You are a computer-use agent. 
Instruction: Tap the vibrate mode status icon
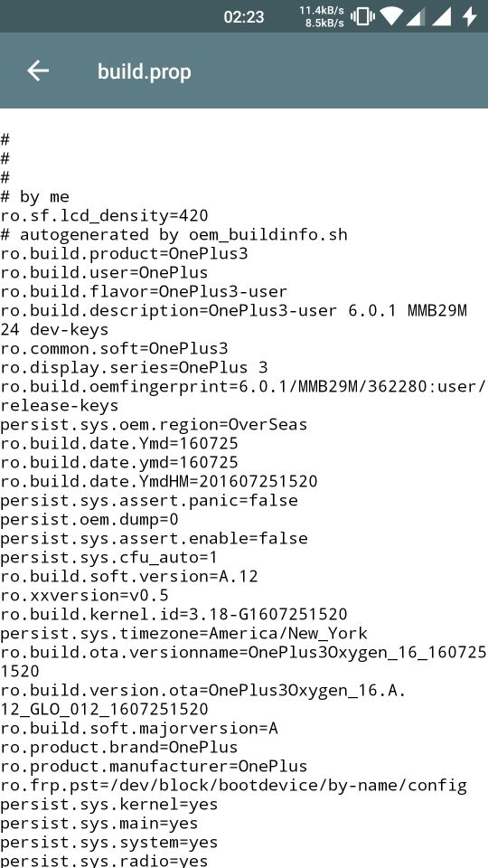[362, 16]
